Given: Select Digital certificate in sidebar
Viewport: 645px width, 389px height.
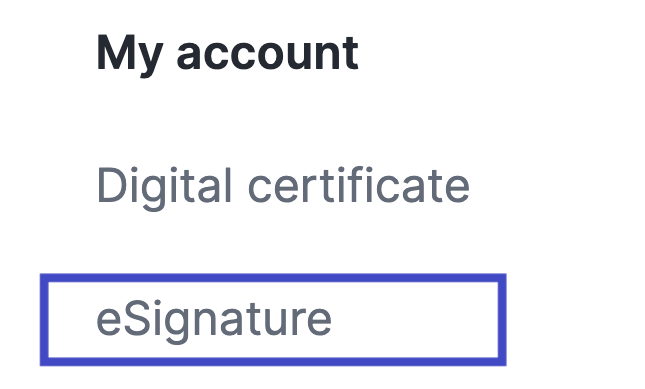Looking at the screenshot, I should pyautogui.click(x=283, y=187).
